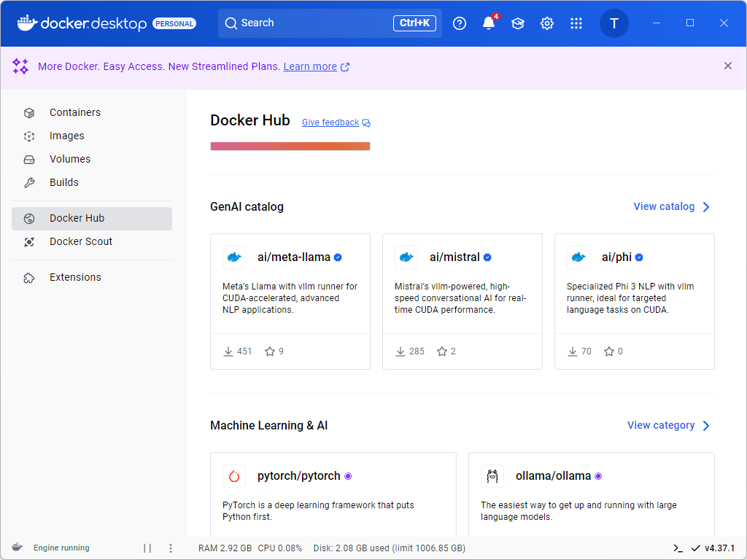Click the gradient progress bar under Docker Hub
This screenshot has width=747, height=560.
tap(290, 146)
